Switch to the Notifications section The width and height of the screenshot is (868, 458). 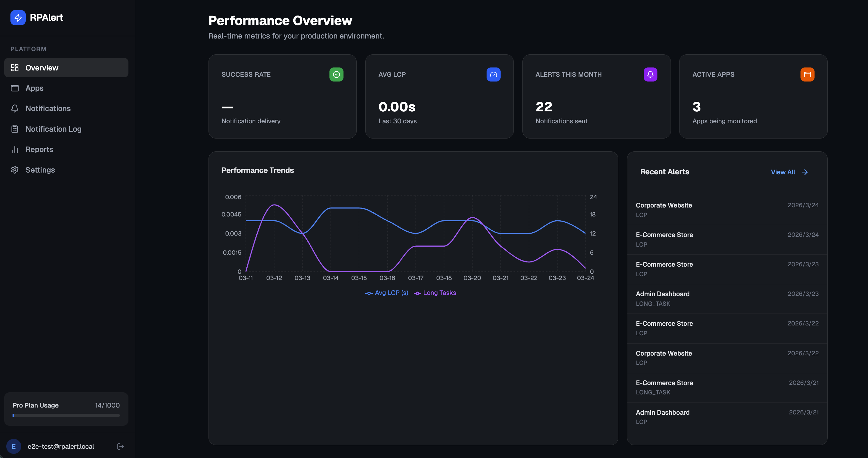click(x=48, y=108)
